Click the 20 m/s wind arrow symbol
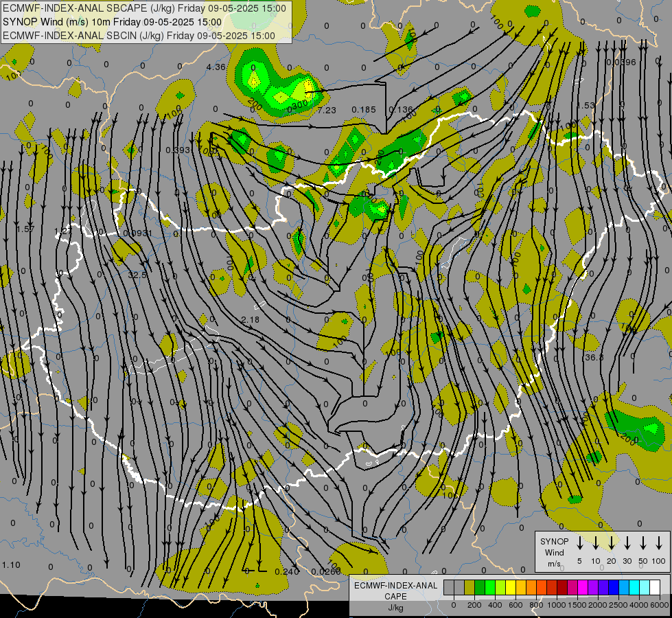 [x=611, y=543]
